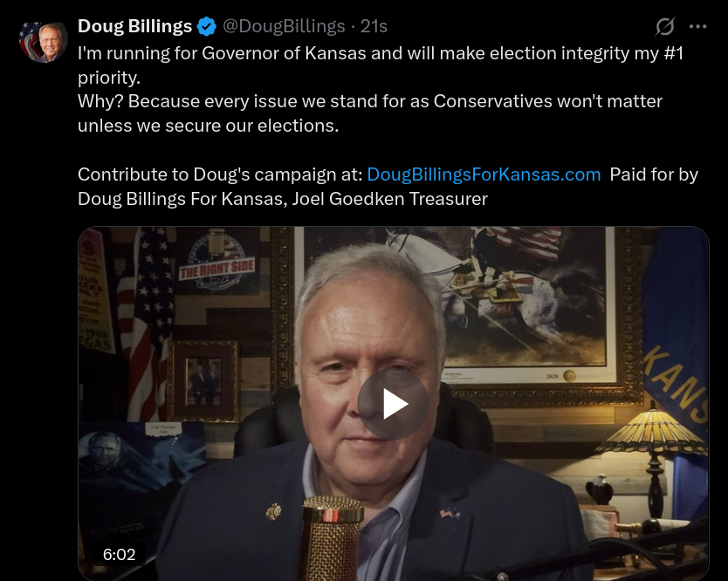Open the @DougBillings handle

[x=284, y=26]
